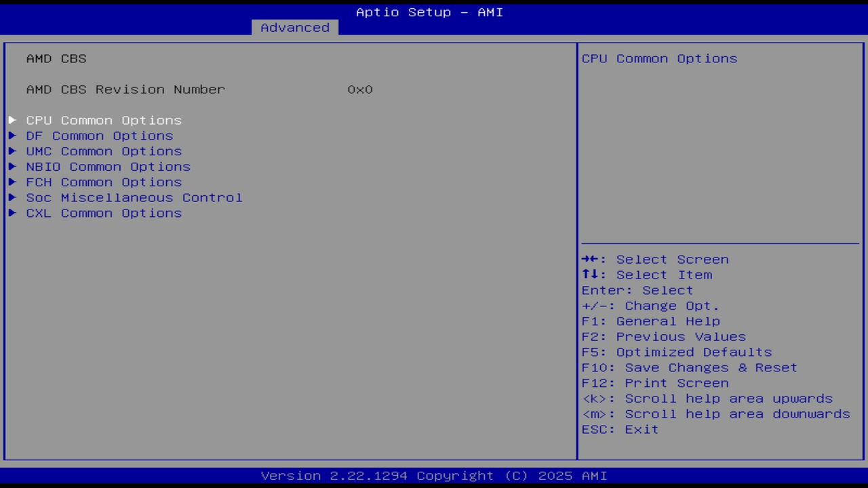Open Soc Miscellaneous Control
Image resolution: width=868 pixels, height=488 pixels.
[x=134, y=197]
